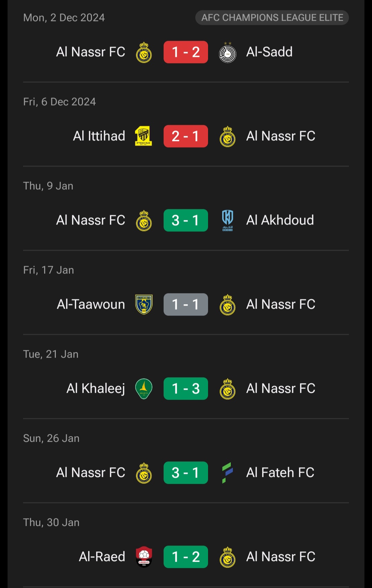
Task: Select the Al-Sadd team name
Action: point(269,52)
